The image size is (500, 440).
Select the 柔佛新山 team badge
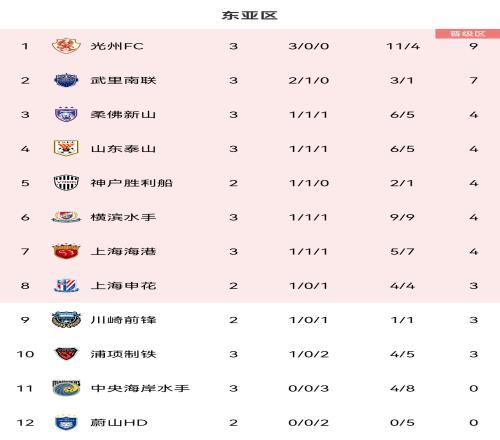point(66,114)
